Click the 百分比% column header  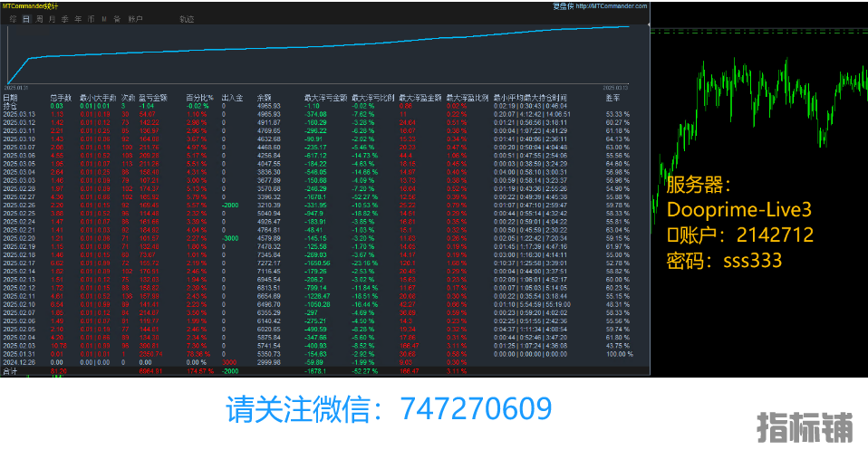pyautogui.click(x=199, y=98)
